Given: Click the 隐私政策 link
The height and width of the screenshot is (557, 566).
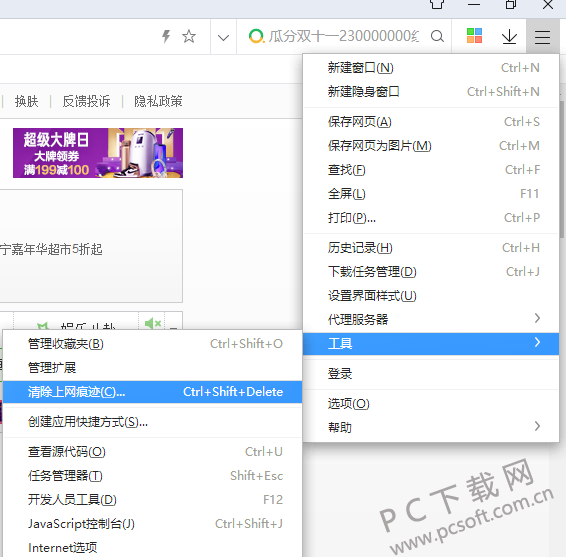Looking at the screenshot, I should [x=158, y=101].
